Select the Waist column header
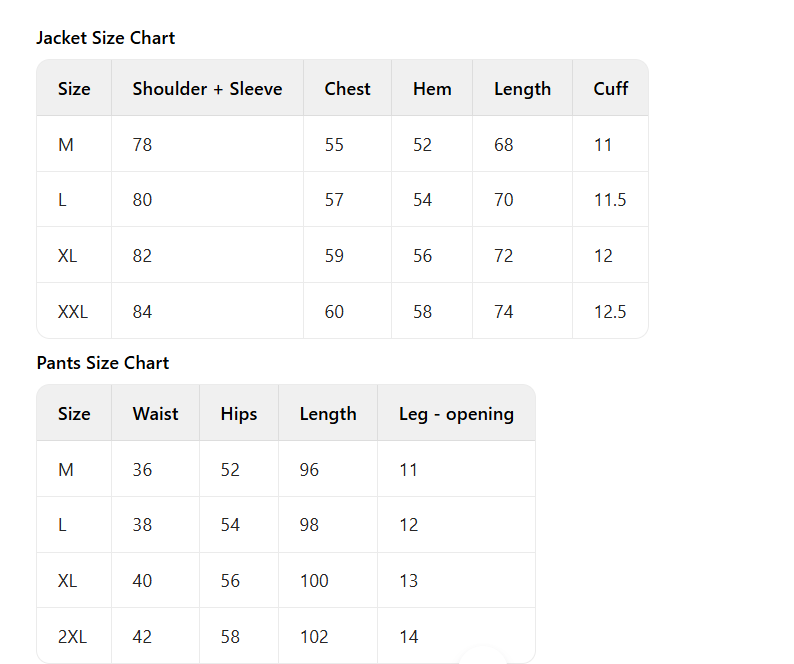This screenshot has height=664, width=794. point(155,414)
